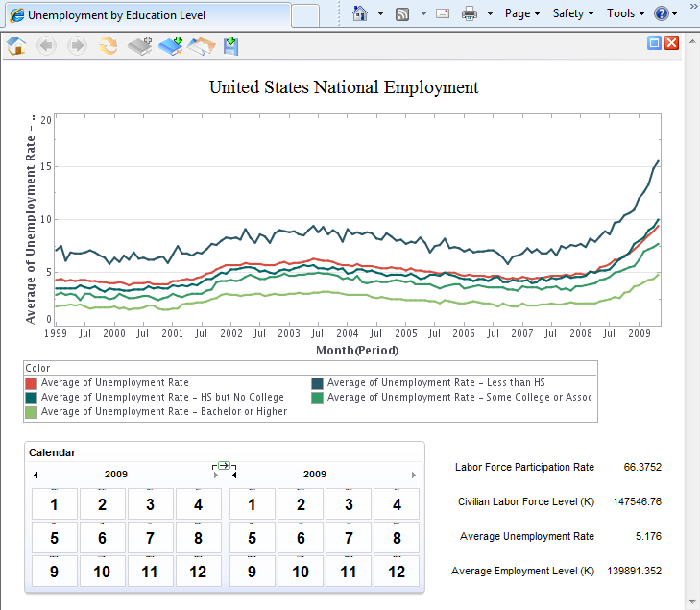Click light green Bachelor or Higher swatch
This screenshot has height=610, width=700.
[x=32, y=412]
